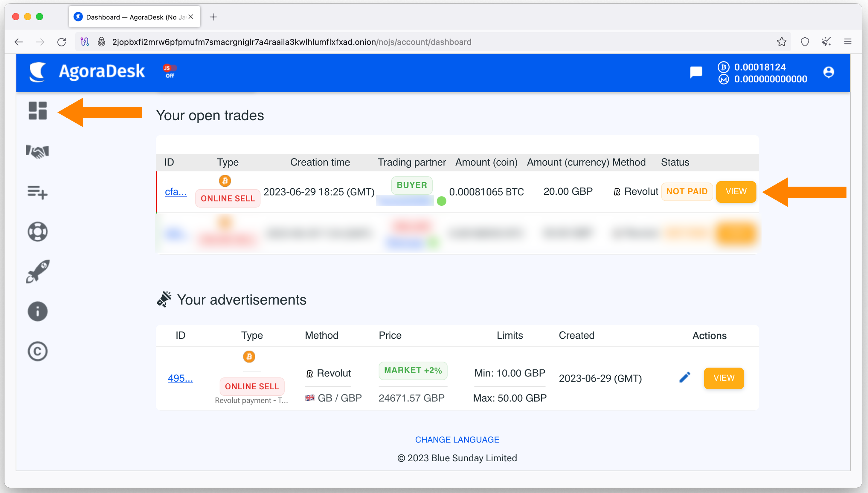This screenshot has width=868, height=493.
Task: Open the handshake trades icon in sidebar
Action: (x=38, y=152)
